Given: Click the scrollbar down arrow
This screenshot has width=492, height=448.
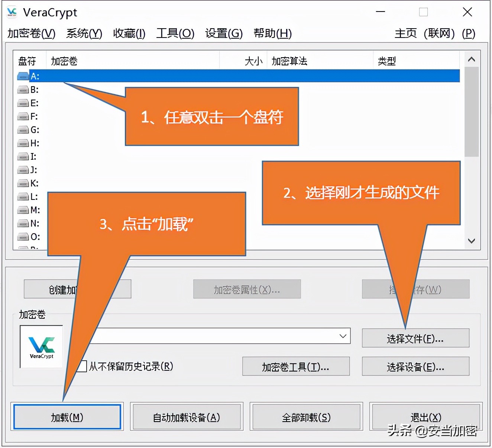Looking at the screenshot, I should 471,241.
